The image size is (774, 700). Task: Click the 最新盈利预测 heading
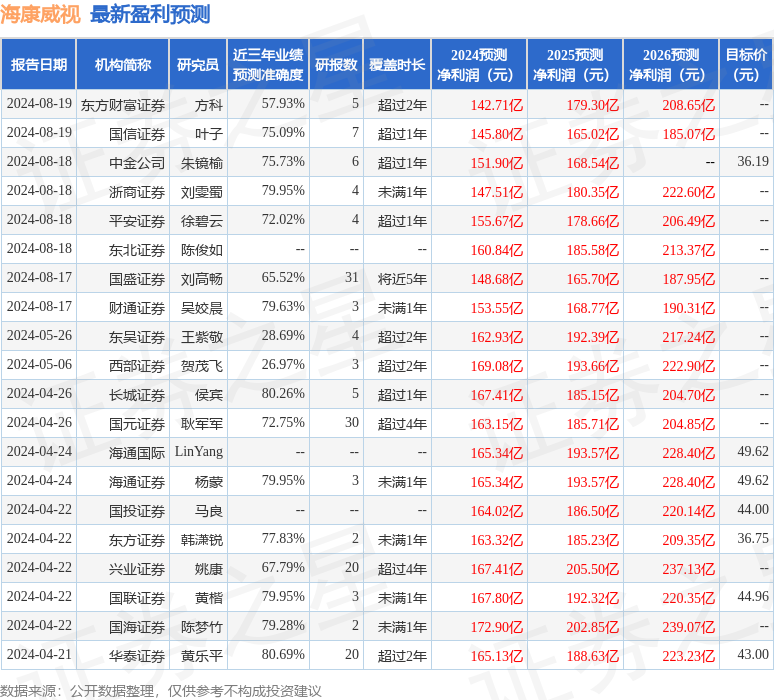point(150,14)
